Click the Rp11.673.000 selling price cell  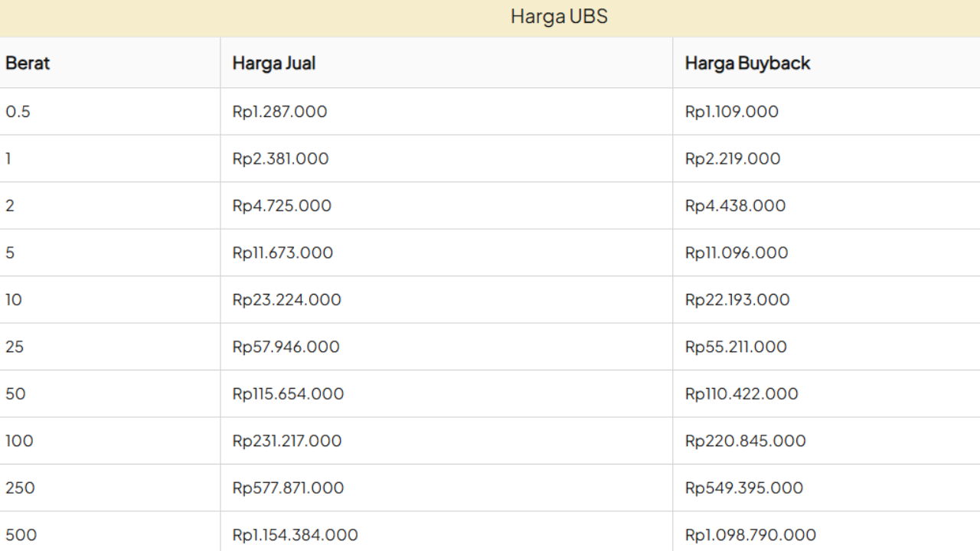[283, 253]
